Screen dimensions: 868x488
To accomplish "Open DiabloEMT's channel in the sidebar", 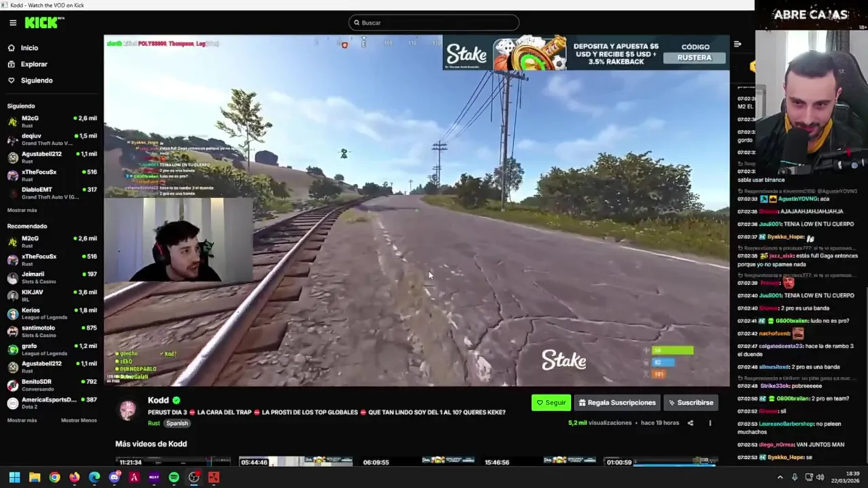I will [52, 193].
